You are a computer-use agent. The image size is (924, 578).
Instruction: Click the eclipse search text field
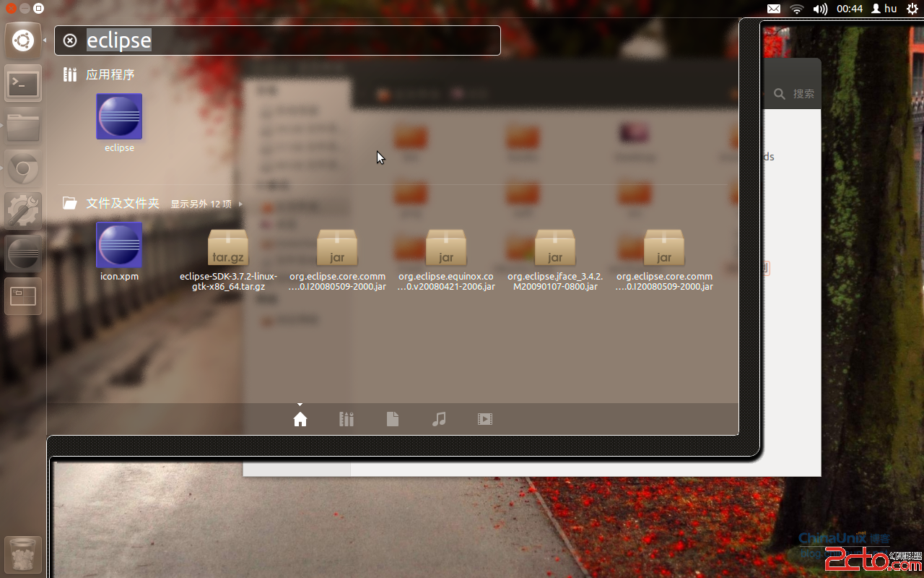coord(277,40)
